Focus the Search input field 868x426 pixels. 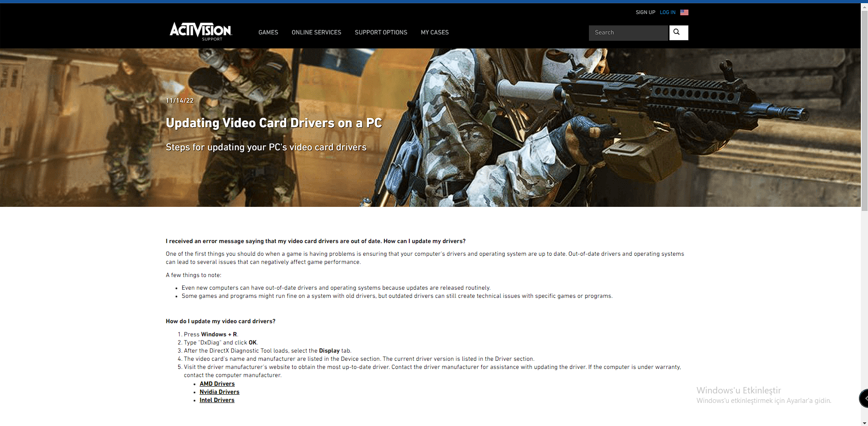(628, 33)
